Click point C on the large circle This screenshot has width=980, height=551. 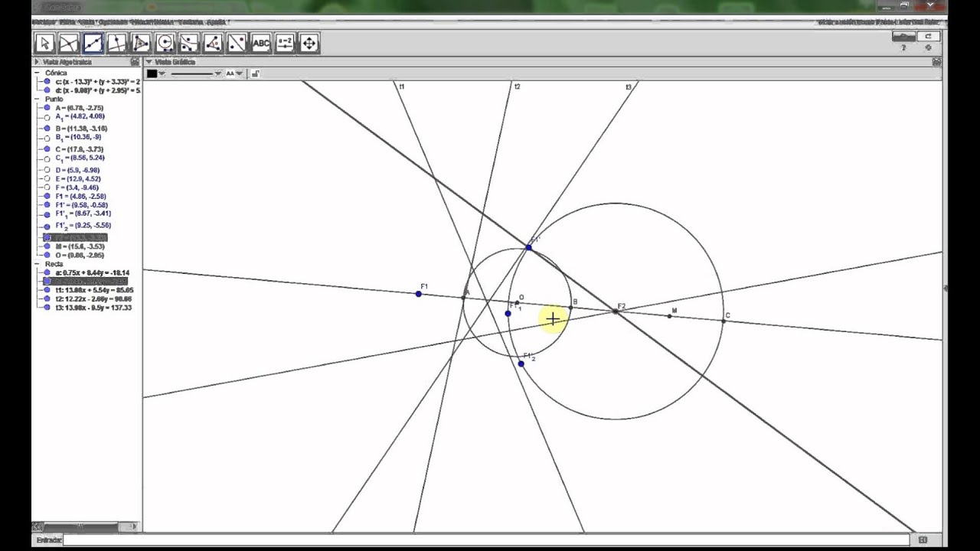click(x=724, y=321)
